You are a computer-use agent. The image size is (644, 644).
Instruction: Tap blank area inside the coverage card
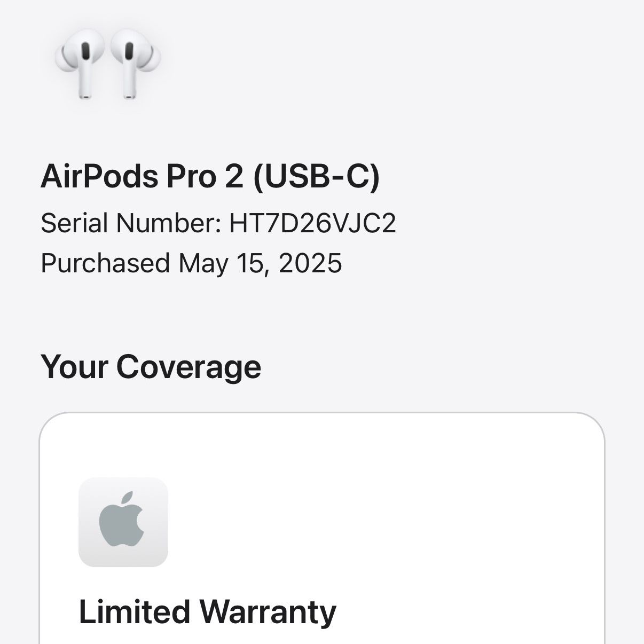(x=384, y=523)
